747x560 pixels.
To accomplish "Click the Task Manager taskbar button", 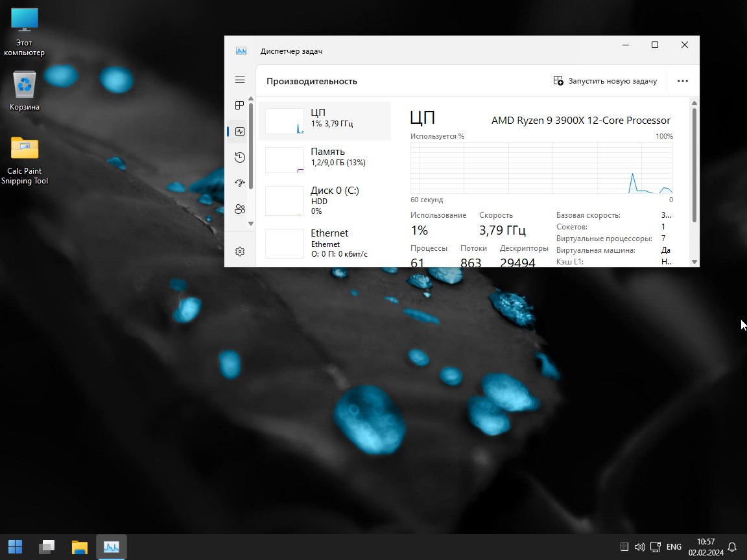I will pos(112,546).
